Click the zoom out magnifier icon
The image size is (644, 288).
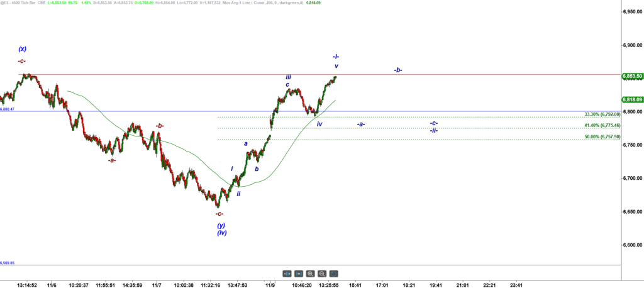pos(322,274)
